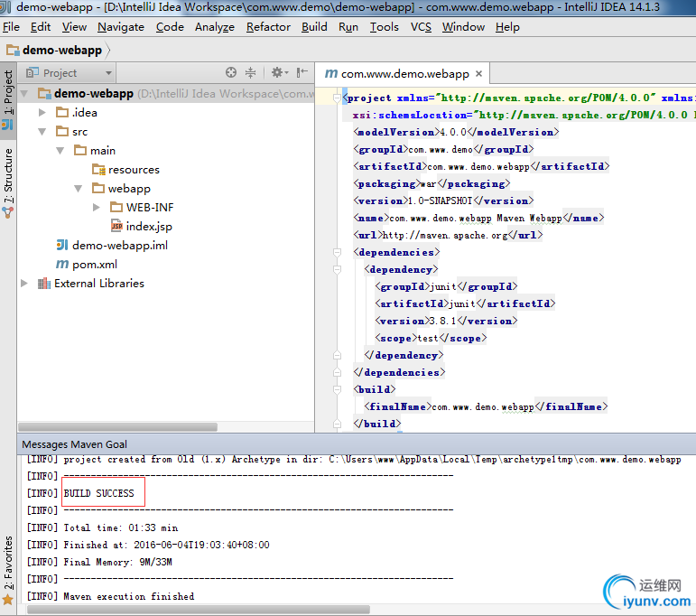Toggle the 1: Project side tool tab
696x616 pixels.
(x=8, y=99)
